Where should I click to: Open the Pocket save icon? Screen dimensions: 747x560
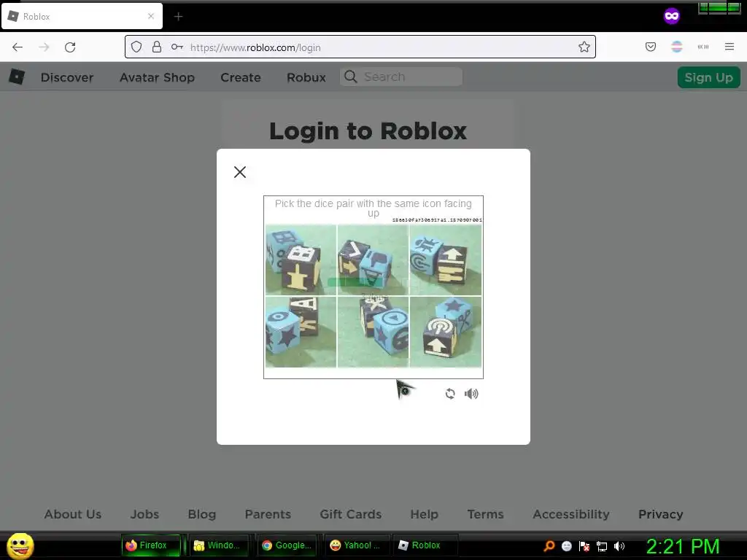650,47
